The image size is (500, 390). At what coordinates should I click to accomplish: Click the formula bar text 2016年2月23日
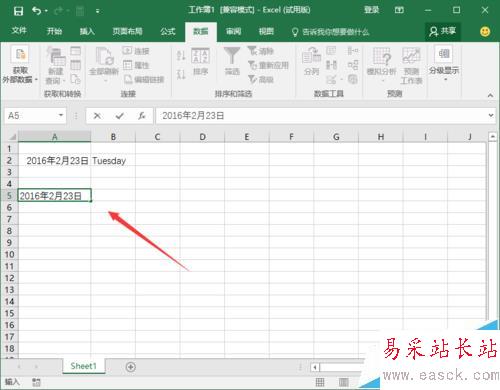coord(193,116)
